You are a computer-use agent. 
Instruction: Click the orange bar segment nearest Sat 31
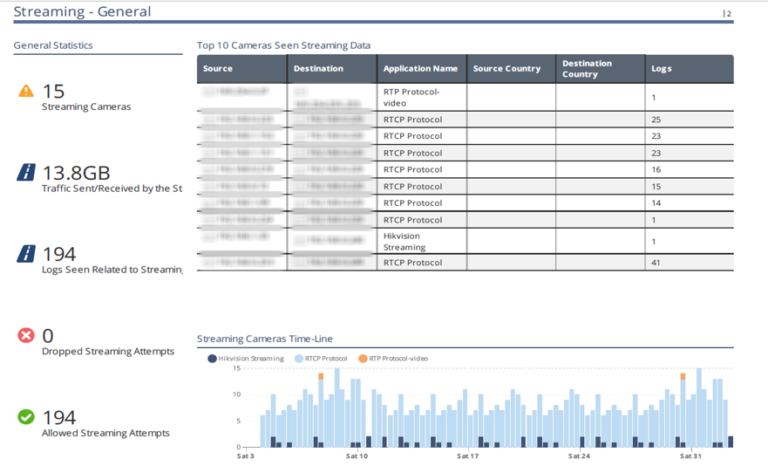[683, 376]
